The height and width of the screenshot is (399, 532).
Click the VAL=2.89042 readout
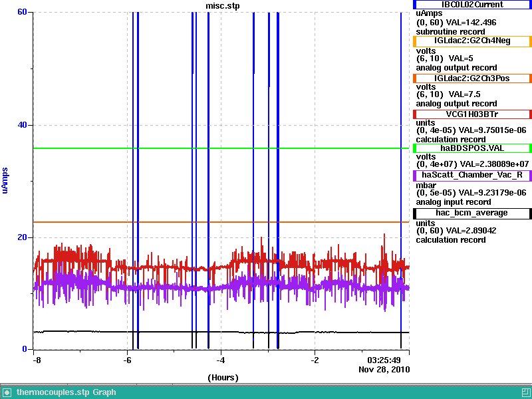(x=471, y=231)
